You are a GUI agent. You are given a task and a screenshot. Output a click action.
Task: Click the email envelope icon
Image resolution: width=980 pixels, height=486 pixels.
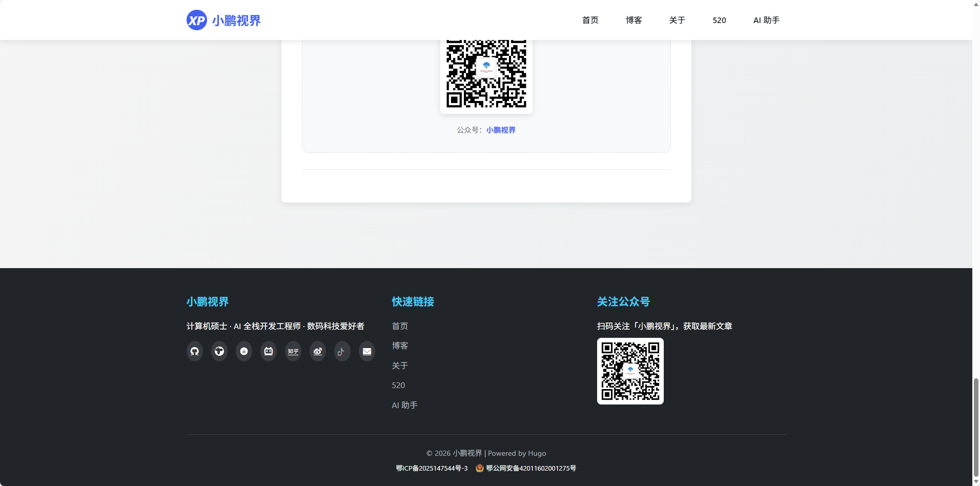pos(367,351)
